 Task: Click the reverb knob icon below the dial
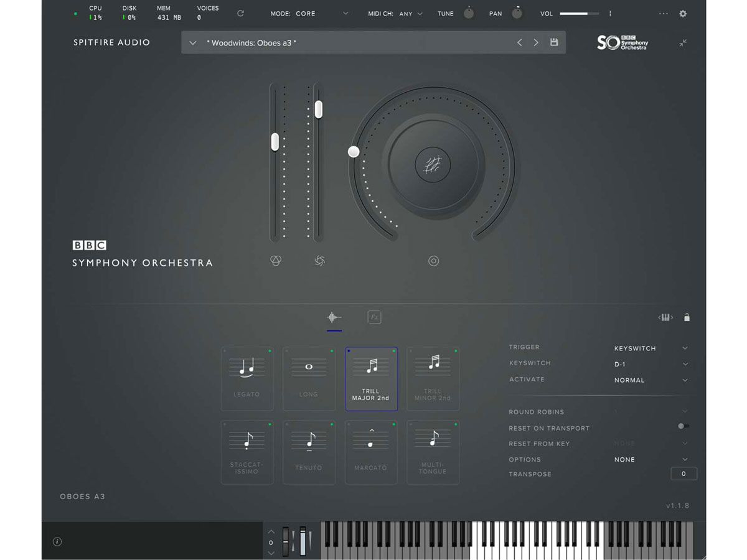tap(434, 261)
